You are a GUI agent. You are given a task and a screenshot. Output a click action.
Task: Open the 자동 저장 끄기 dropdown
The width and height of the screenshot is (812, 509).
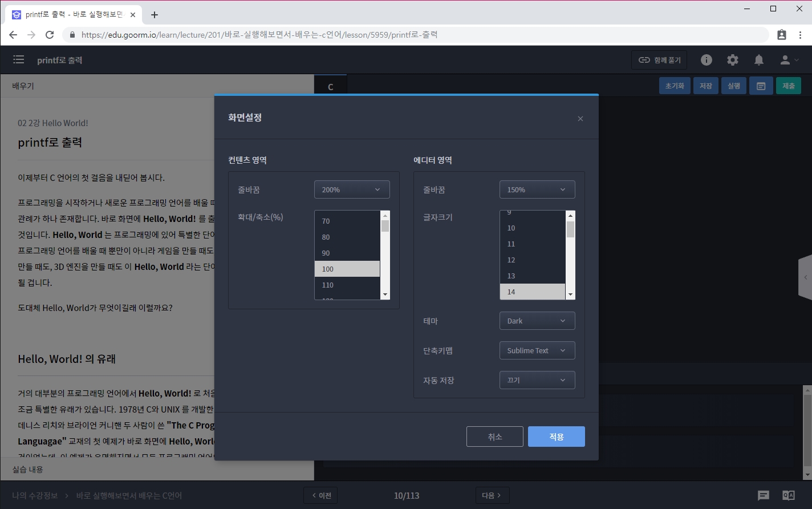537,380
